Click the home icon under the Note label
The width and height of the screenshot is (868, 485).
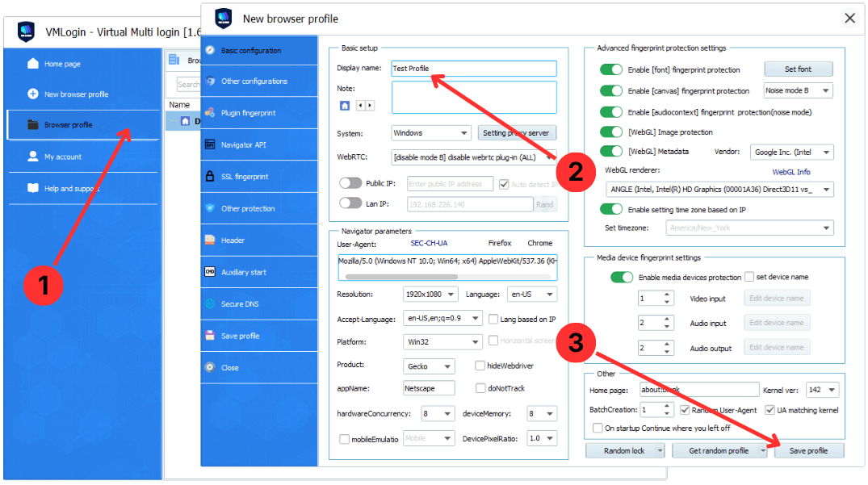pyautogui.click(x=344, y=105)
